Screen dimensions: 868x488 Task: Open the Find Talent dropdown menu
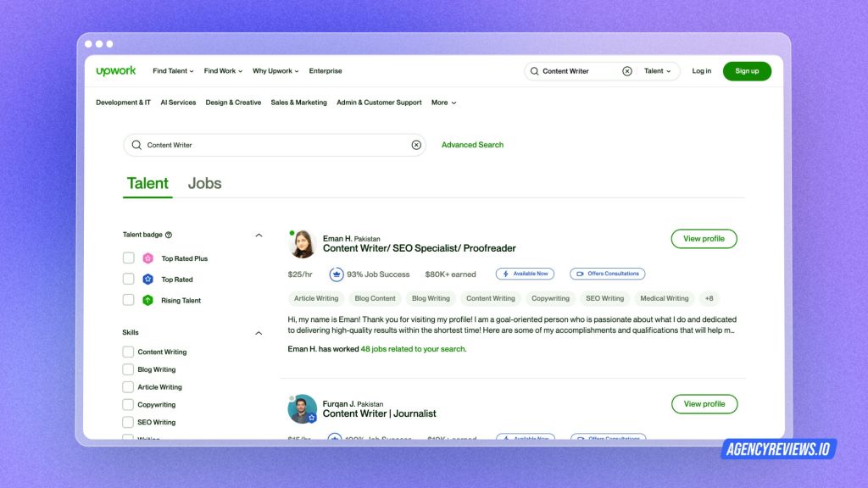click(173, 71)
